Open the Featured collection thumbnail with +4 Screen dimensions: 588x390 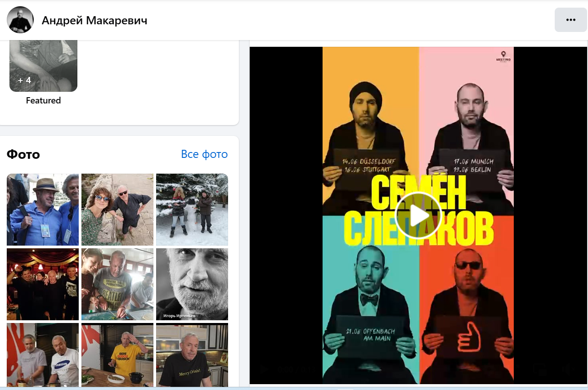[43, 66]
